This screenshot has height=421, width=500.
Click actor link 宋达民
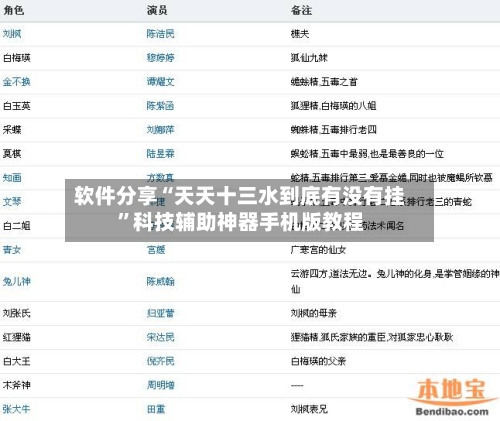click(160, 337)
